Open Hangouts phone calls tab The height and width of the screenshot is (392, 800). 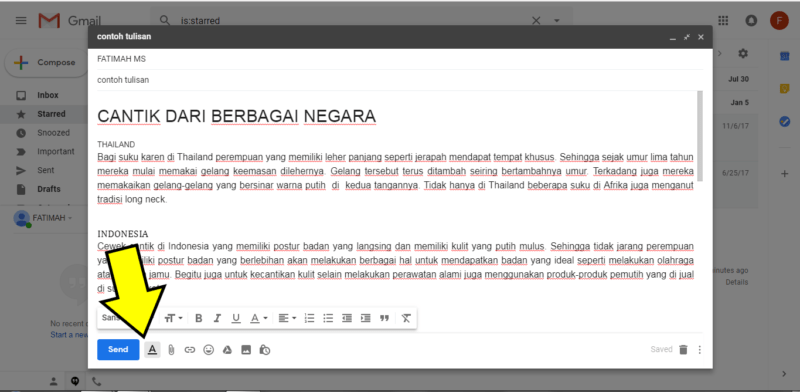[96, 381]
